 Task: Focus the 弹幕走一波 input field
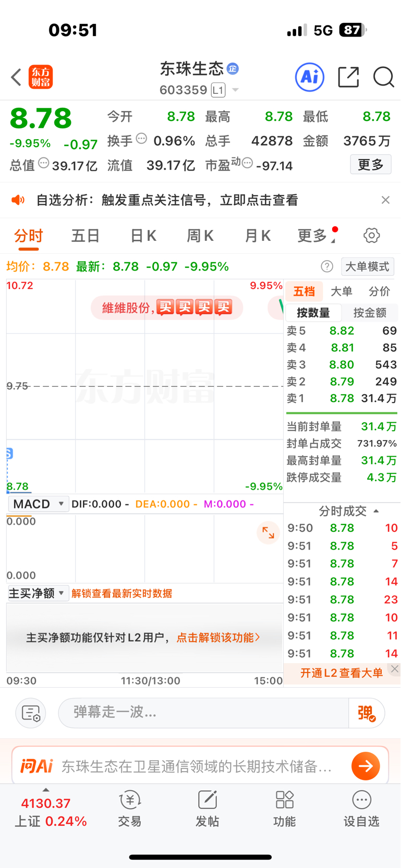203,713
